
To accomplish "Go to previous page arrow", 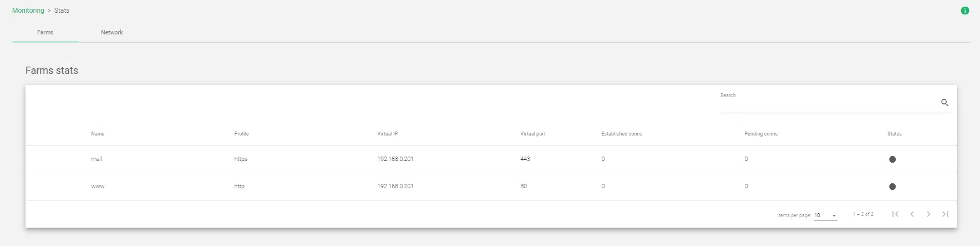I will 912,214.
